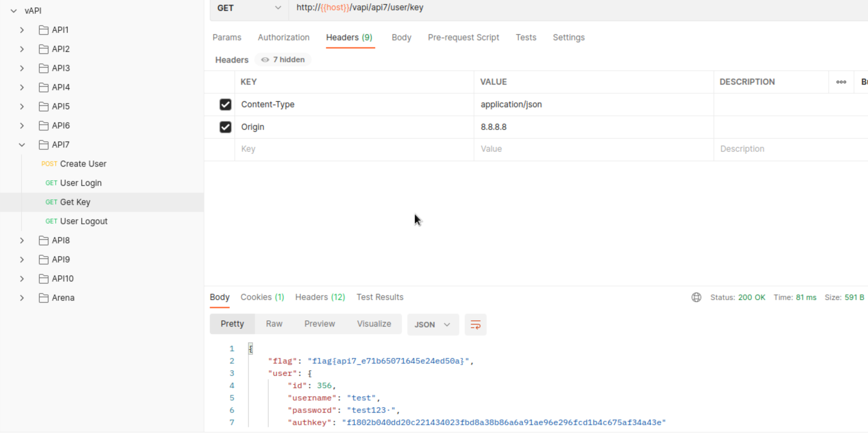Expand the API1 folder chevron
Viewport: 868px width, 436px height.
22,30
